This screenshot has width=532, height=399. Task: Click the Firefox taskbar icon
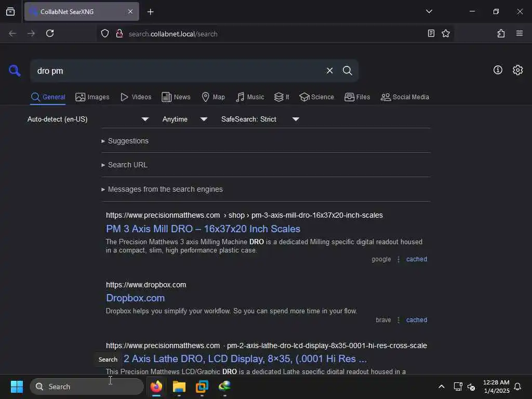pyautogui.click(x=156, y=387)
